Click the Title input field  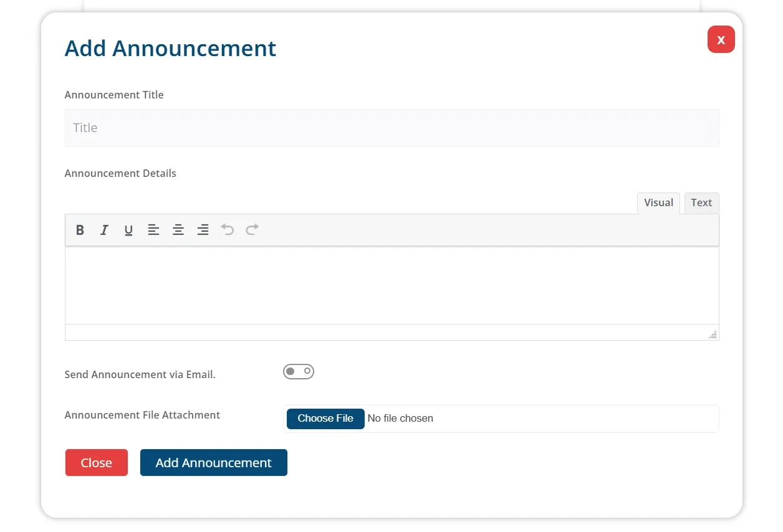[391, 128]
